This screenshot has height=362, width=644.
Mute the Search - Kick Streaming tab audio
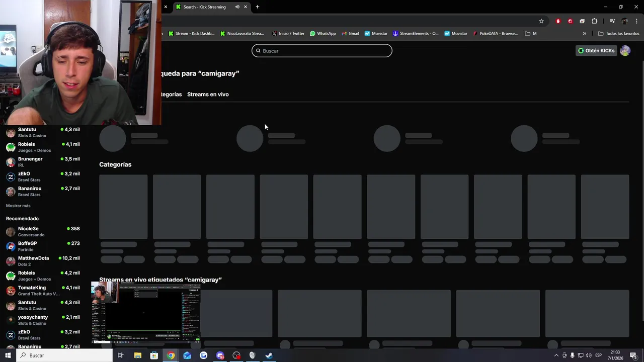[237, 7]
